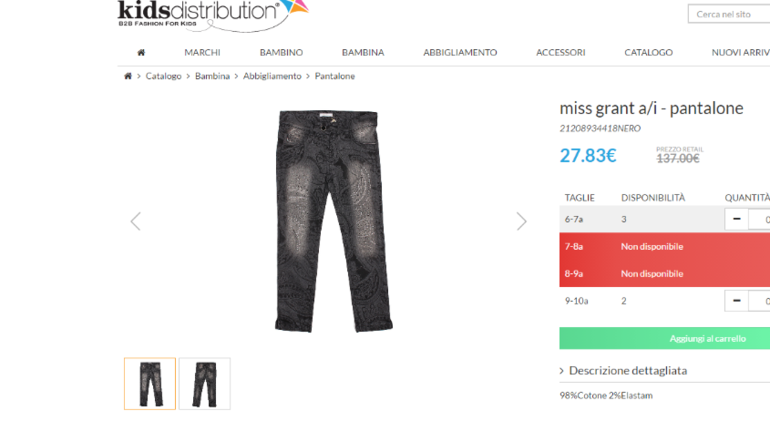Expand the Descrizione dettagliata section

click(628, 371)
